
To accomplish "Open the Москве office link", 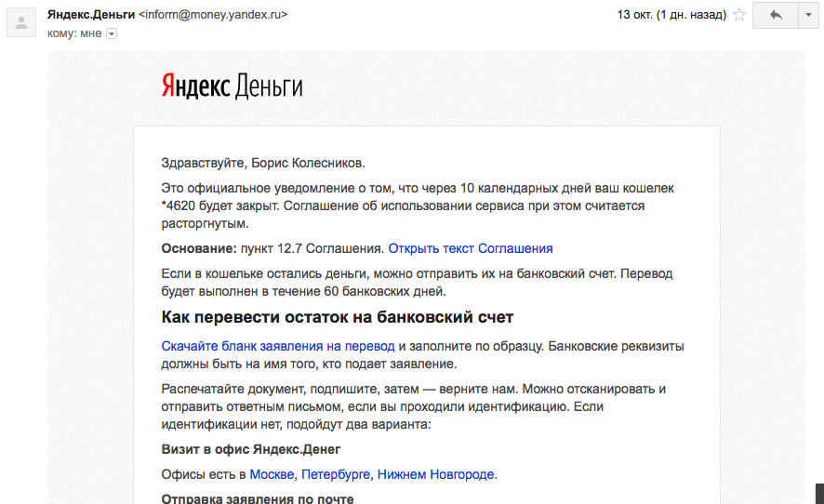I will coord(272,474).
